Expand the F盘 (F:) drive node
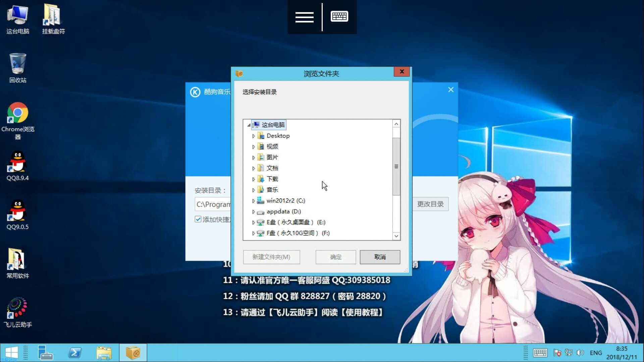644x362 pixels. [254, 233]
